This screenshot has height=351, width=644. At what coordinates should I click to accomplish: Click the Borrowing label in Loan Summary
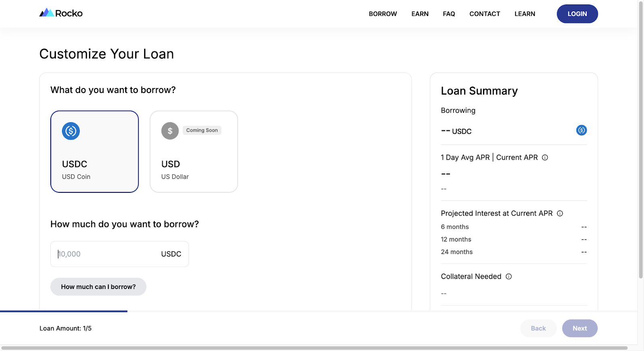458,110
